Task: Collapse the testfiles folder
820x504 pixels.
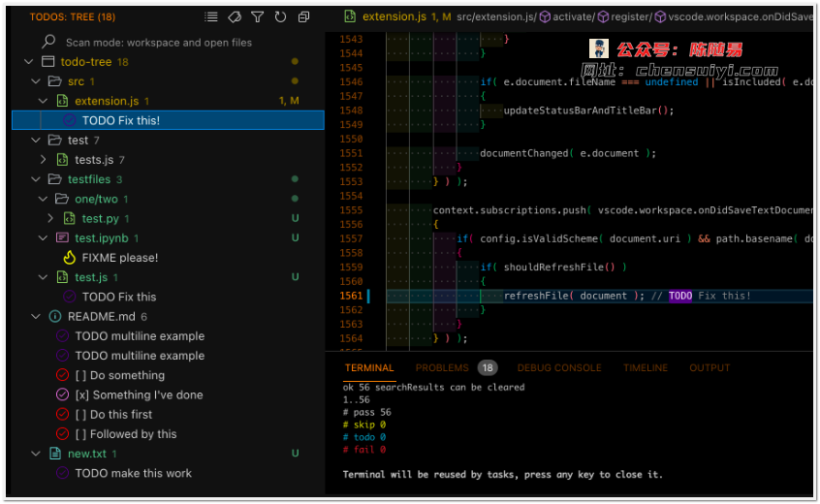Action: pyautogui.click(x=36, y=179)
